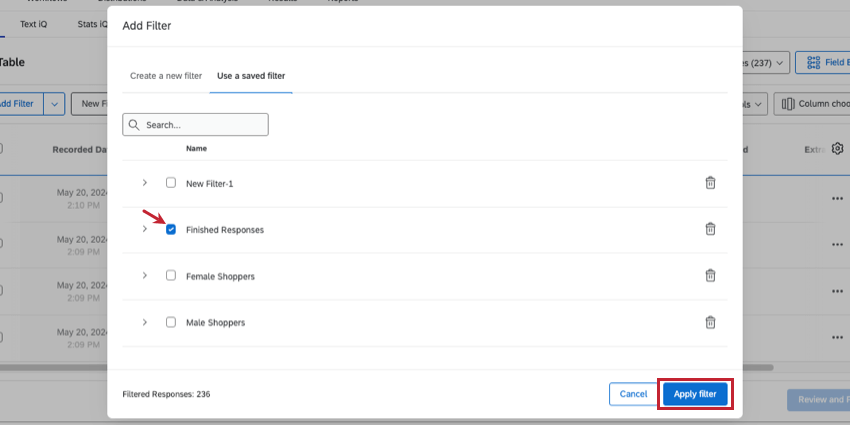Select the Use a saved filter tab
Viewport: 850px width, 425px height.
(251, 76)
